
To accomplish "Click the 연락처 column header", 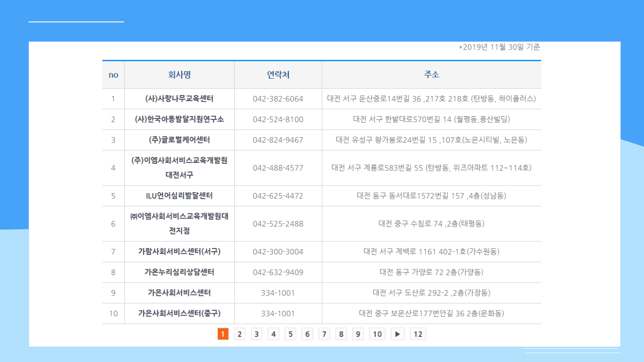I will tap(278, 75).
